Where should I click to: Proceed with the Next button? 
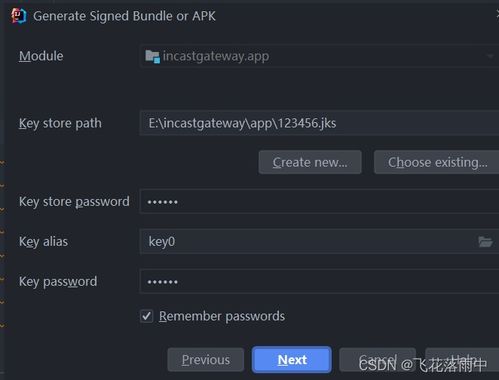click(x=292, y=360)
